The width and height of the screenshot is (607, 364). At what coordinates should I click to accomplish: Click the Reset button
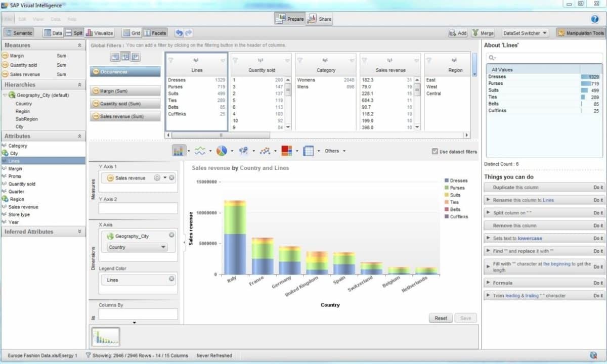tap(441, 318)
